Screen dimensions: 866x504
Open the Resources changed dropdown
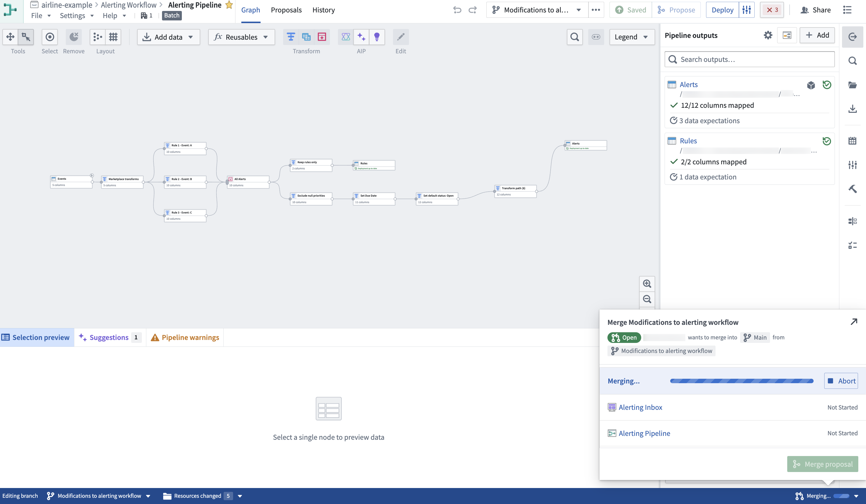240,496
